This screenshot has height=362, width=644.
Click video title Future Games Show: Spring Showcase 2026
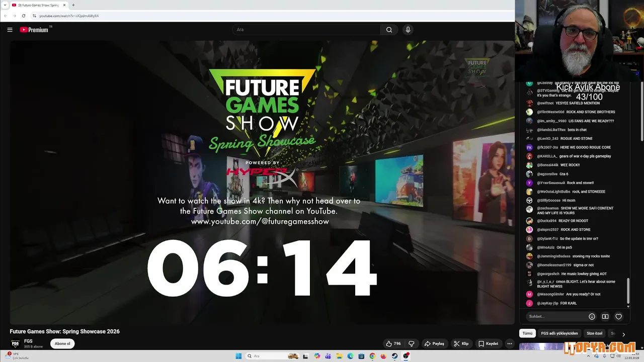[x=64, y=331]
